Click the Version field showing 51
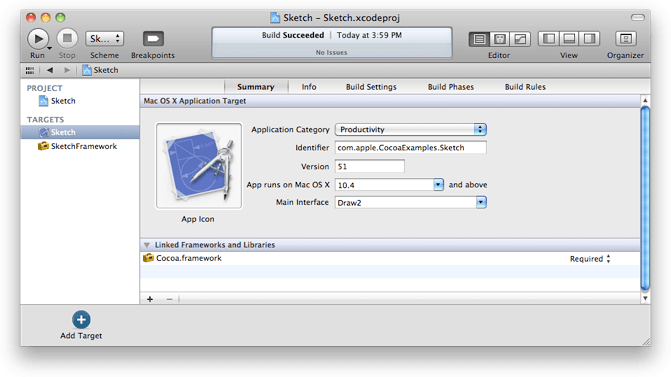671x377 pixels. tap(370, 166)
